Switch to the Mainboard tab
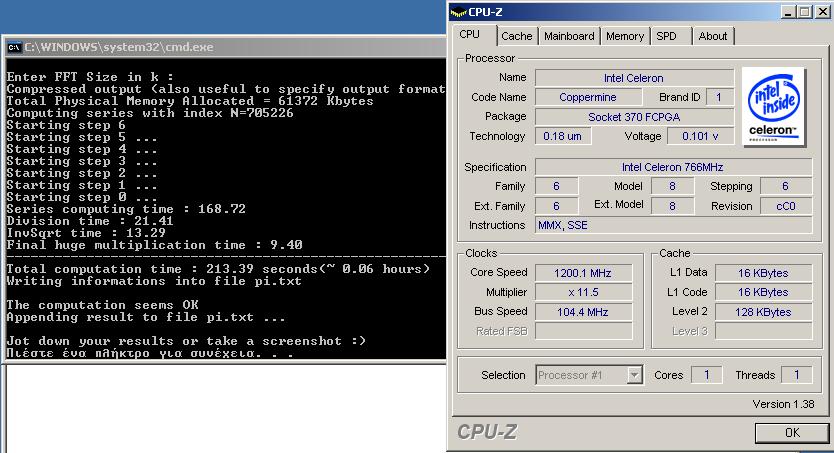This screenshot has width=834, height=453. [569, 36]
